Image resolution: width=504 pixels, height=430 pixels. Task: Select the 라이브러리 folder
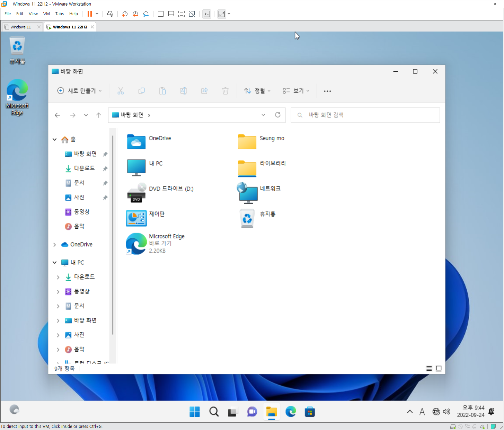pos(262,168)
